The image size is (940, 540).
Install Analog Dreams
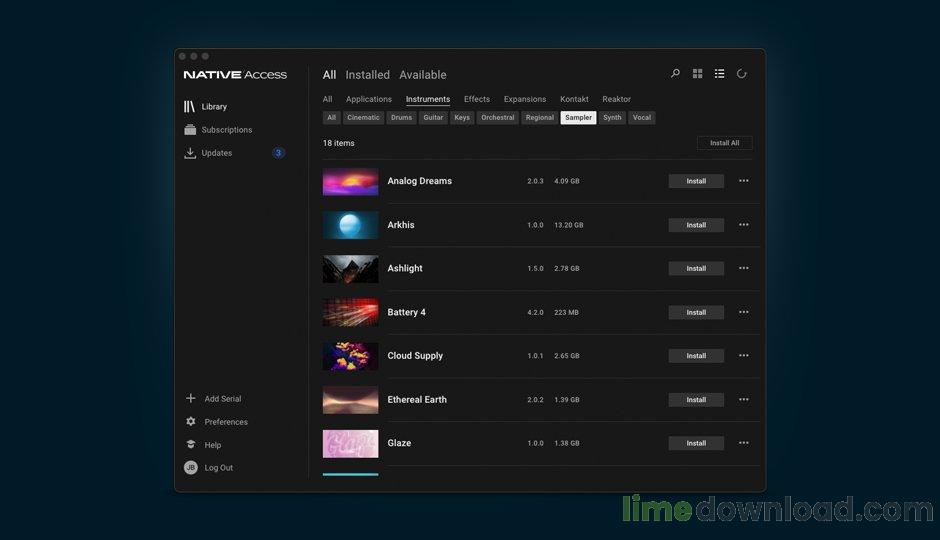tap(696, 181)
